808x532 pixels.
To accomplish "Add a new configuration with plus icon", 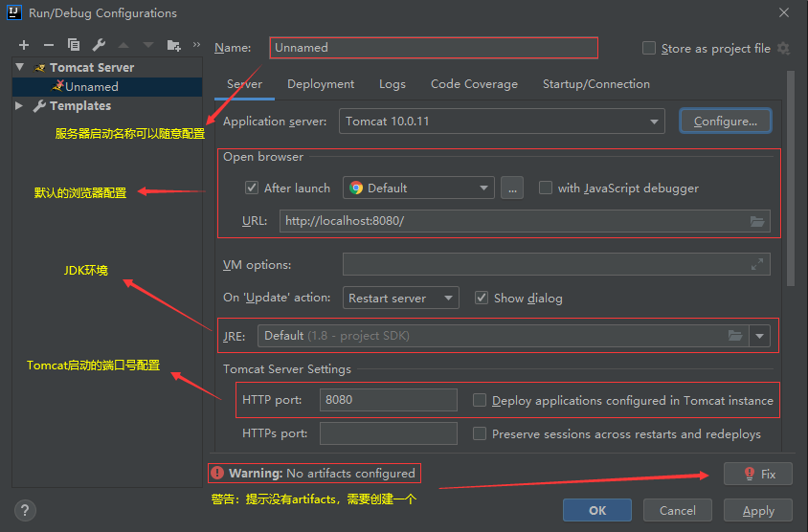I will click(24, 45).
